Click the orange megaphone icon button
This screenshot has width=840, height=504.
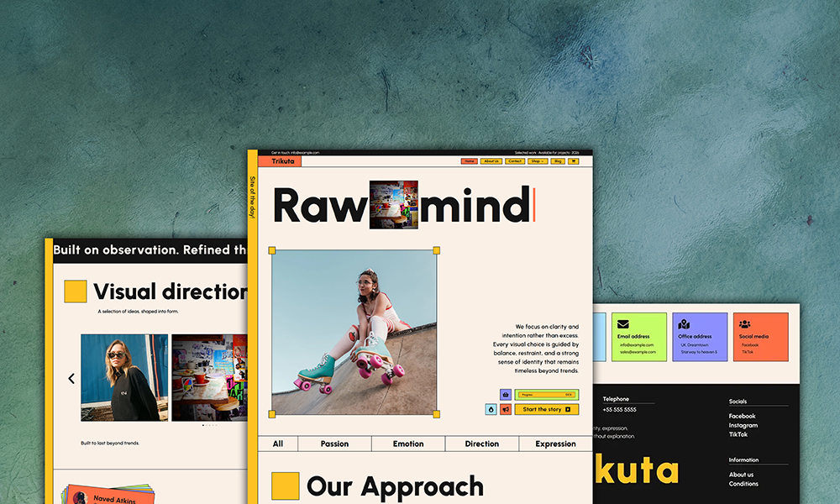(x=506, y=409)
